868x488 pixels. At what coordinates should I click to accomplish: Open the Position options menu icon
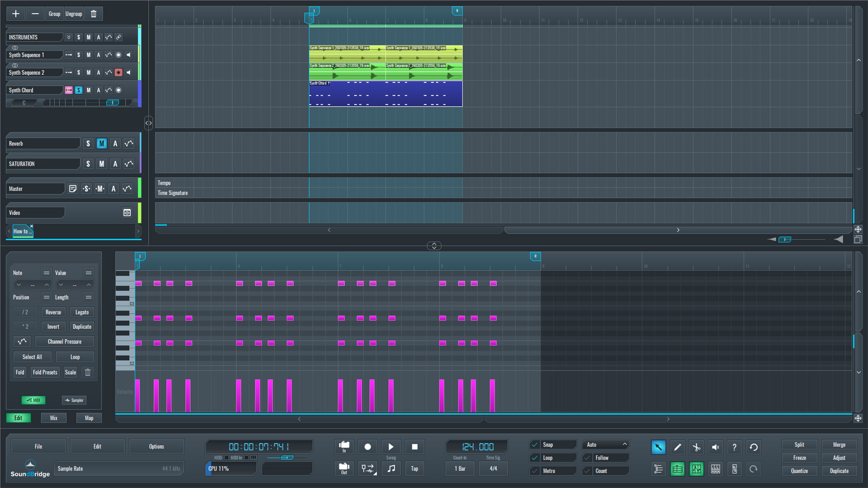point(46,297)
